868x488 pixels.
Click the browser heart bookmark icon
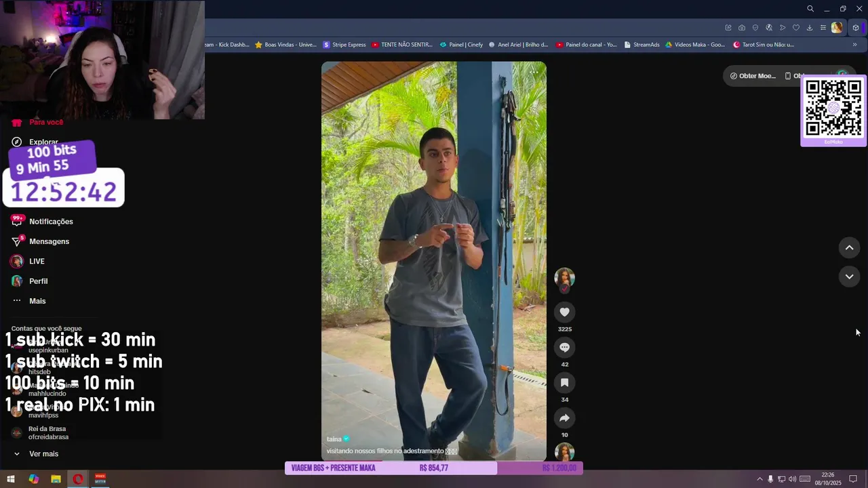(x=796, y=28)
